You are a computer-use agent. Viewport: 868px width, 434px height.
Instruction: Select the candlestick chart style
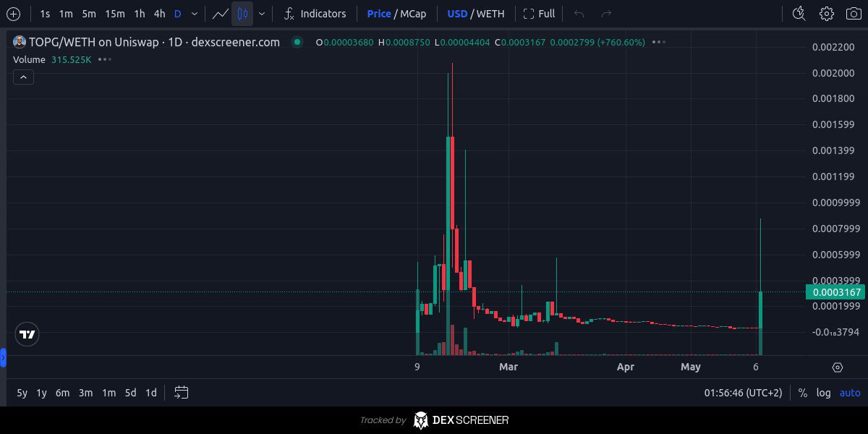pos(242,14)
